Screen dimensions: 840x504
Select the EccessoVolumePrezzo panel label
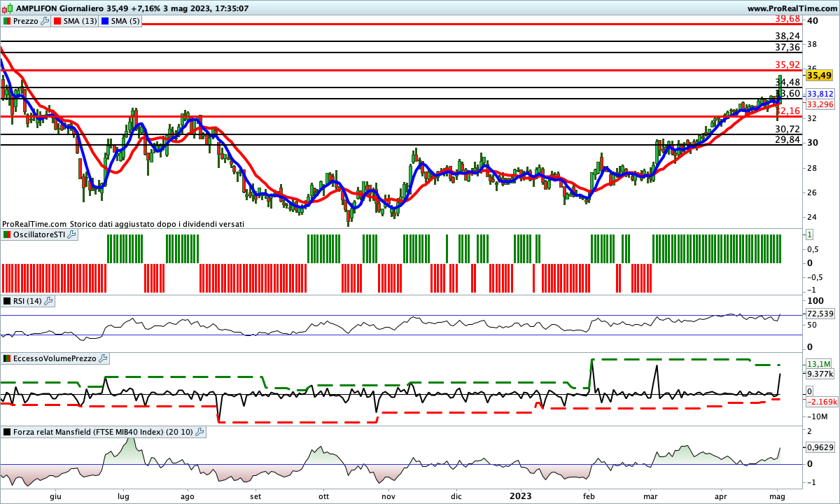[x=55, y=358]
